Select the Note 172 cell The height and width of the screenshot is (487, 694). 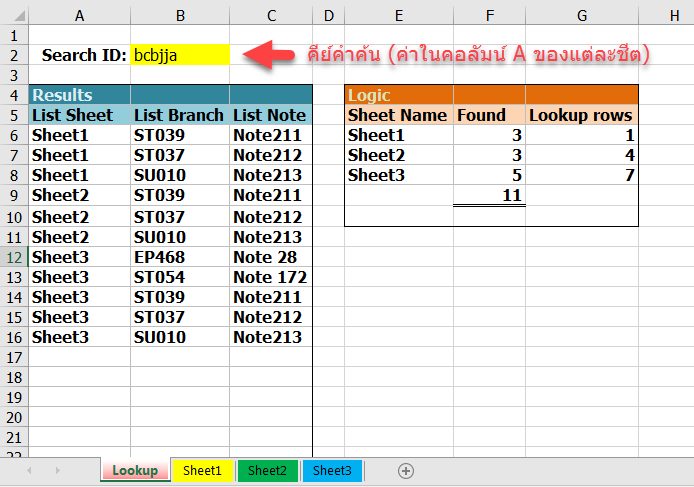270,277
